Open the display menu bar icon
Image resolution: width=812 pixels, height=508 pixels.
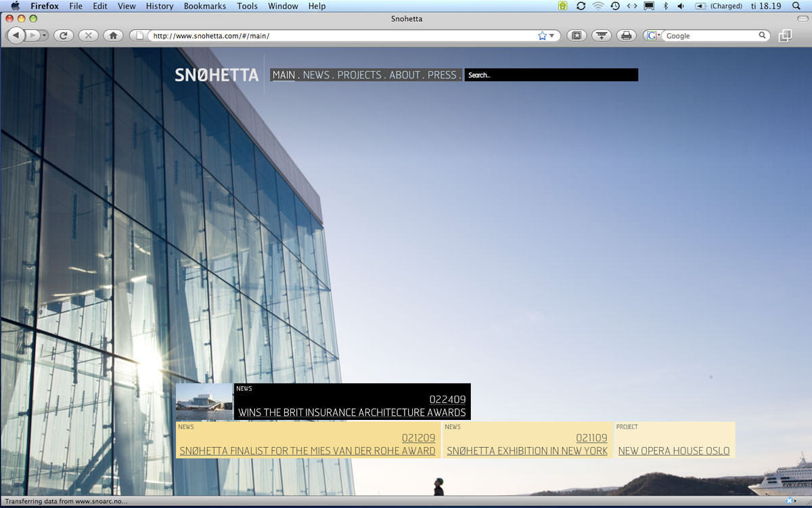click(649, 6)
